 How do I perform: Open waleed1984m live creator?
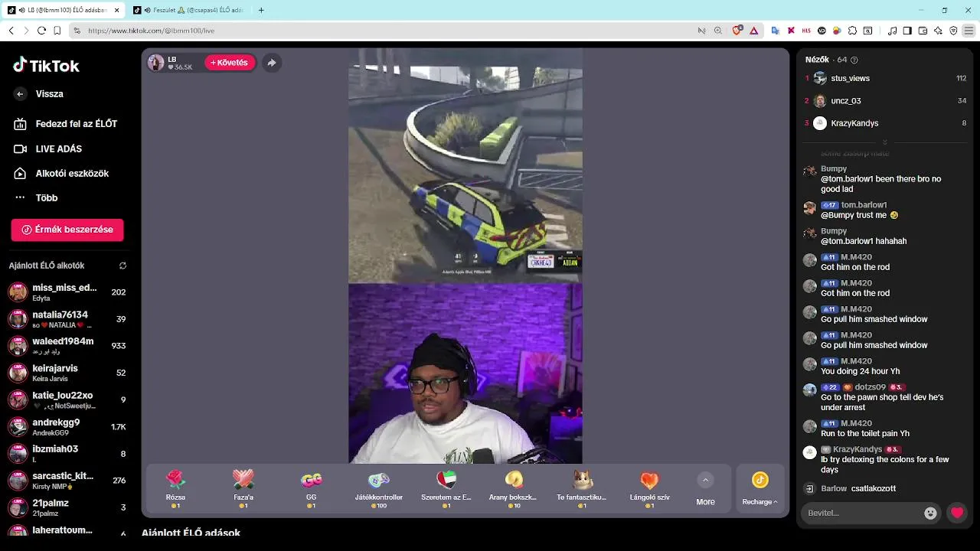click(x=67, y=346)
